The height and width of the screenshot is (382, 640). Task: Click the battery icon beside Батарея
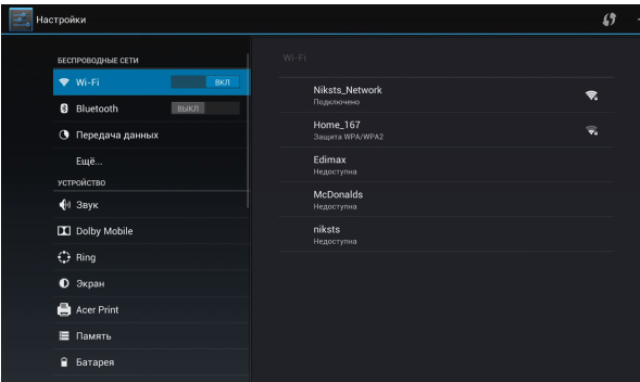(x=64, y=362)
